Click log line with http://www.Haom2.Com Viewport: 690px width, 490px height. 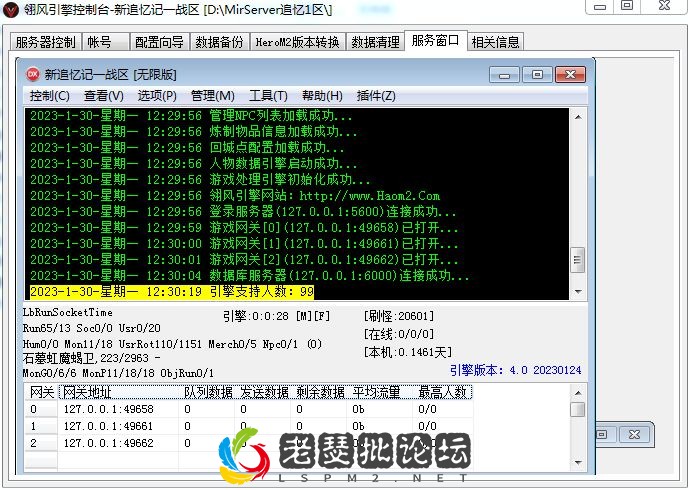pos(235,196)
